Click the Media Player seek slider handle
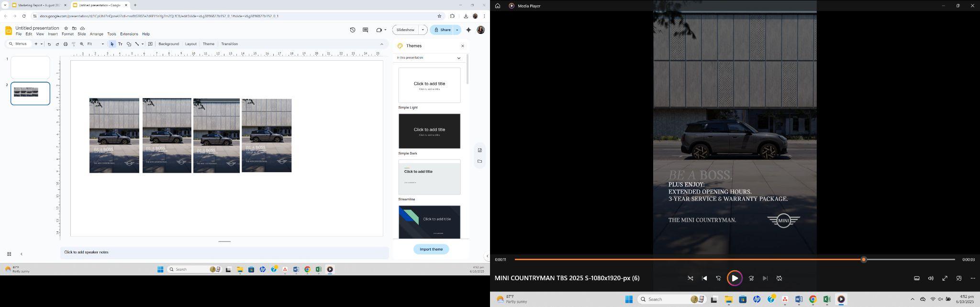The image size is (980, 307). click(x=864, y=260)
